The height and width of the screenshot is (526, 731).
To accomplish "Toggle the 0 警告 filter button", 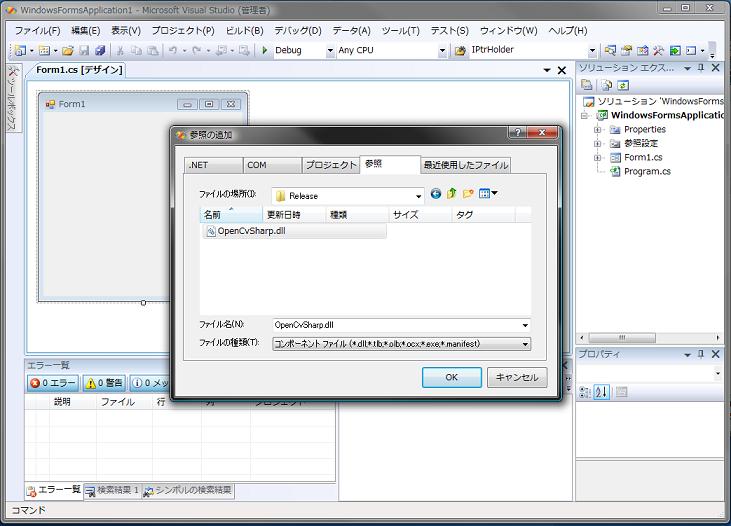I will (x=104, y=383).
